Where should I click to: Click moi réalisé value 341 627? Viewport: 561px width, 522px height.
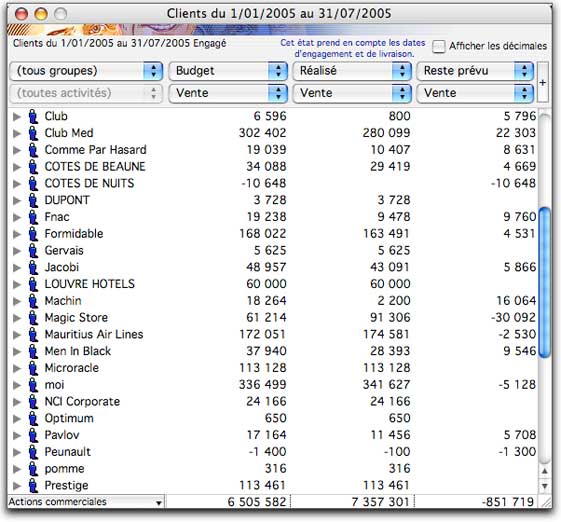[x=386, y=385]
